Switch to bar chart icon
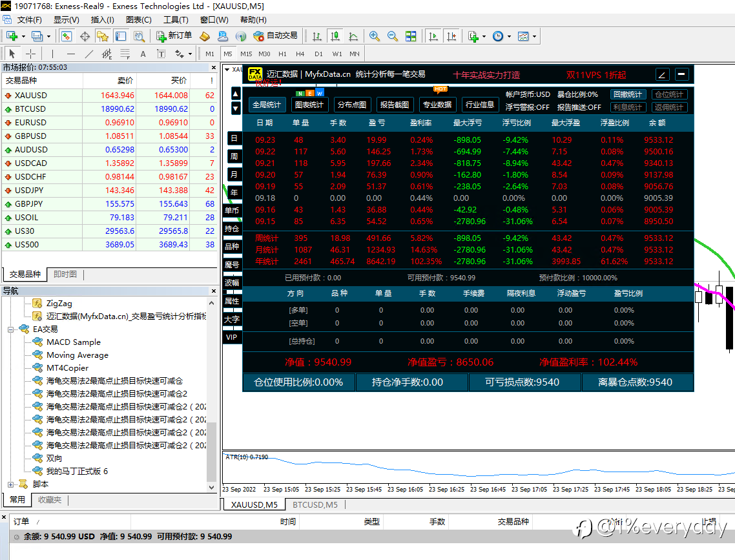Image resolution: width=735 pixels, height=560 pixels. coord(317,36)
